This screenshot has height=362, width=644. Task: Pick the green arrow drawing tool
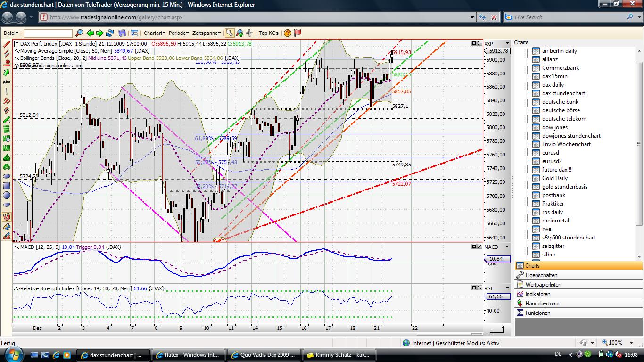coord(7,73)
